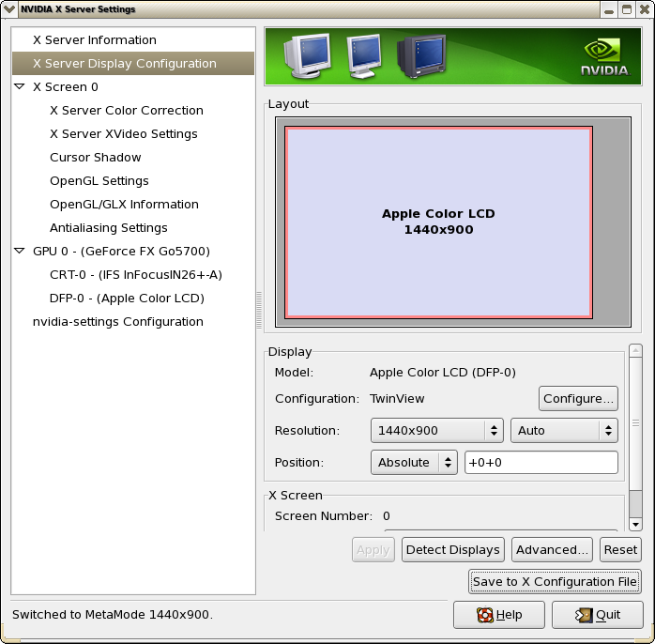The height and width of the screenshot is (644, 655).
Task: Open OpenGL Settings page
Action: click(99, 180)
